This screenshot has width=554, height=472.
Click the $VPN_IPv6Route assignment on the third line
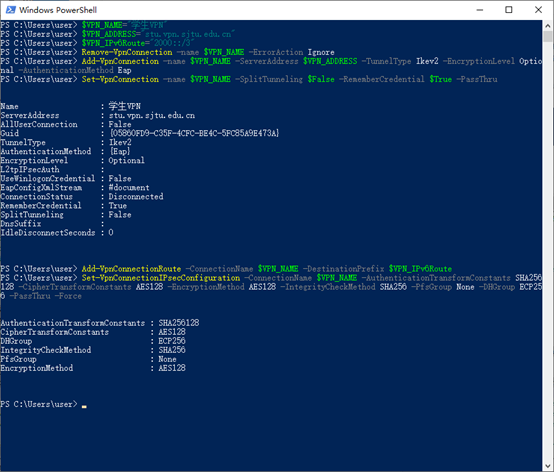click(x=138, y=43)
